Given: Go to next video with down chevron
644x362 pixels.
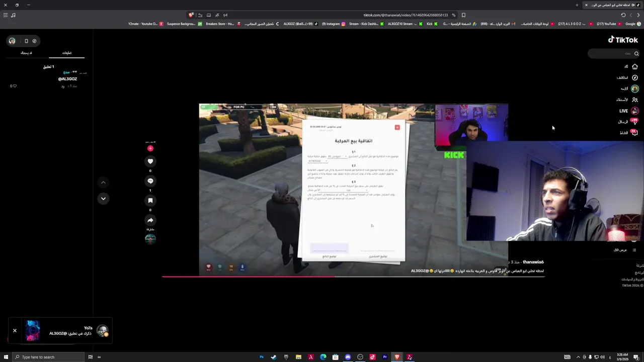Looking at the screenshot, I should pos(103,199).
